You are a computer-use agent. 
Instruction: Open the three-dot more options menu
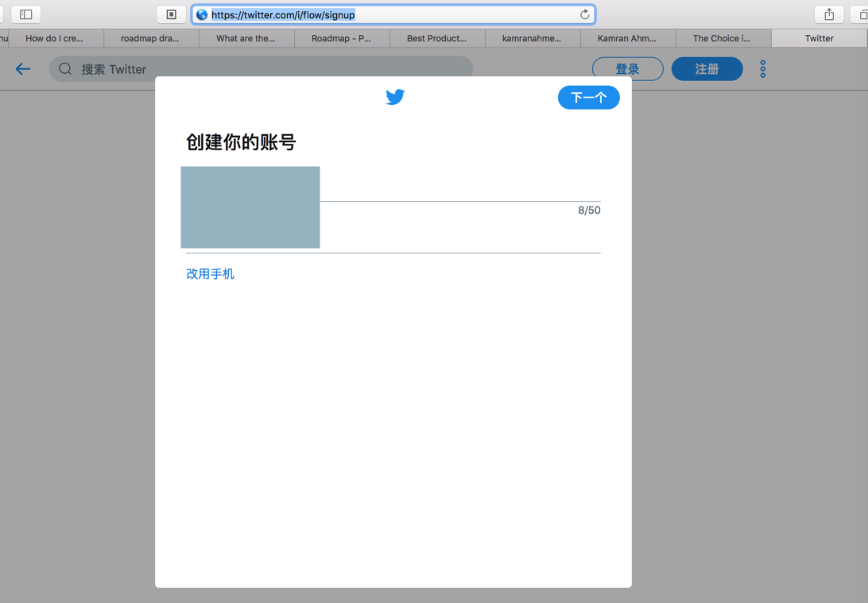[x=763, y=69]
